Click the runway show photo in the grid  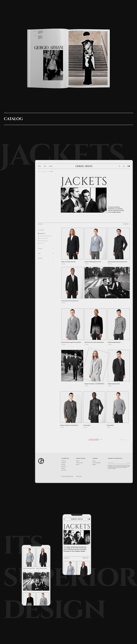pyautogui.click(x=72, y=366)
